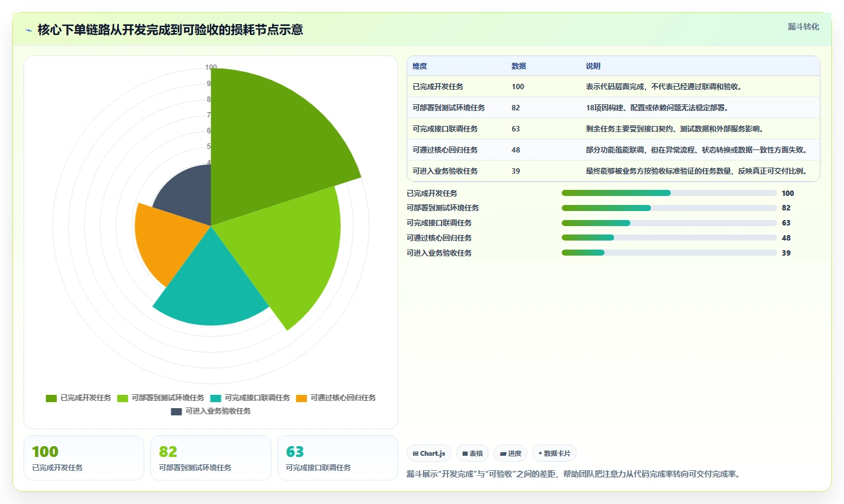This screenshot has width=844, height=504.
Task: Click value 82 in the table data column
Action: (516, 108)
